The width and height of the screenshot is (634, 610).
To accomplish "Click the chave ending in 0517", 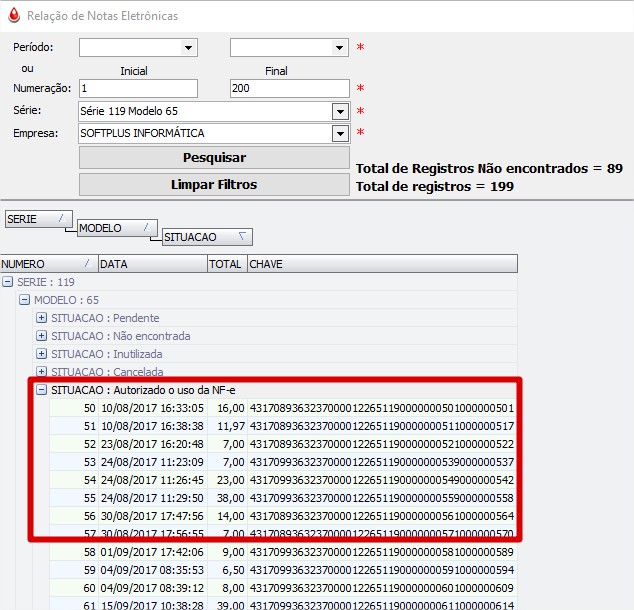I will (x=382, y=426).
